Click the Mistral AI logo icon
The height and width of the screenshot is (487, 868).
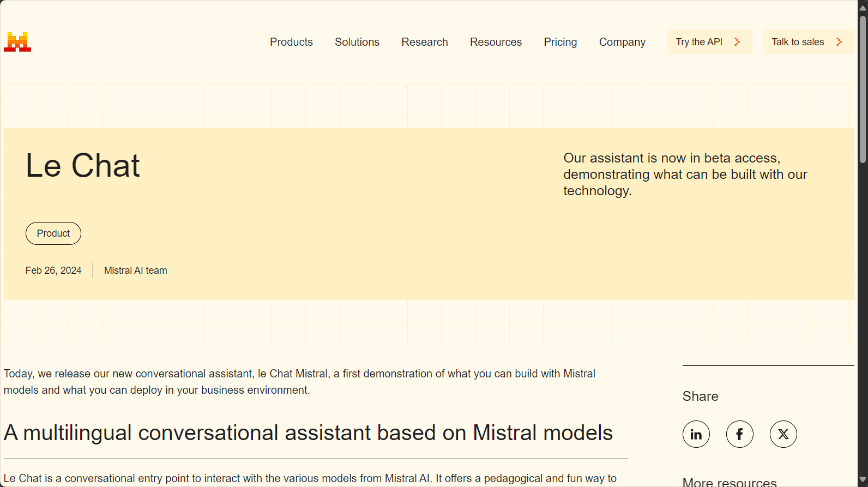tap(17, 42)
